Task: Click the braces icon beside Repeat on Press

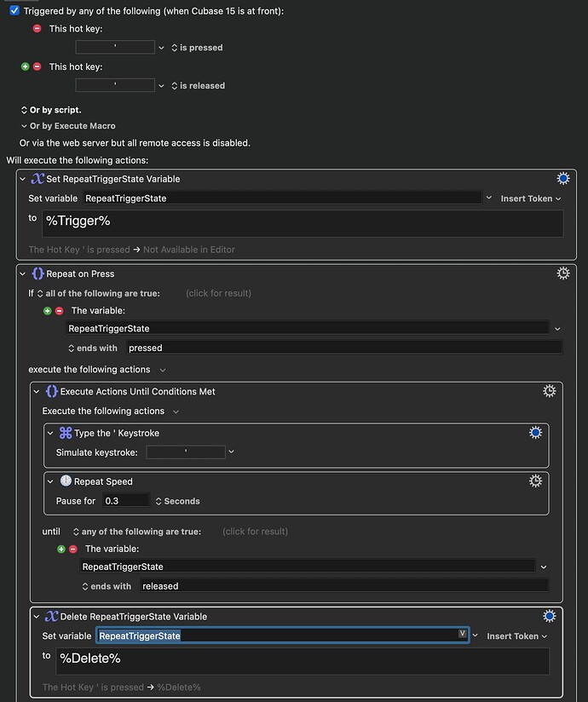Action: (37, 273)
